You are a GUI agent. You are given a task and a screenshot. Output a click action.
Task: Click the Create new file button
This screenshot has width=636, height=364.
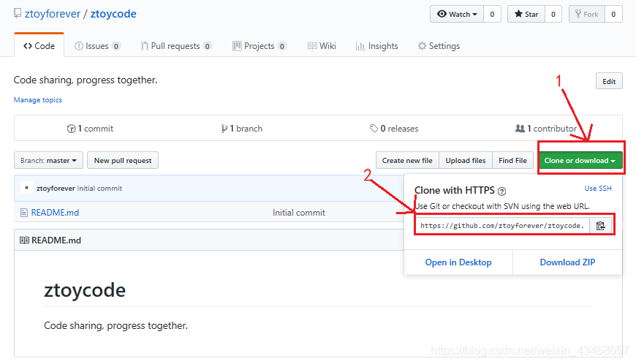407,161
